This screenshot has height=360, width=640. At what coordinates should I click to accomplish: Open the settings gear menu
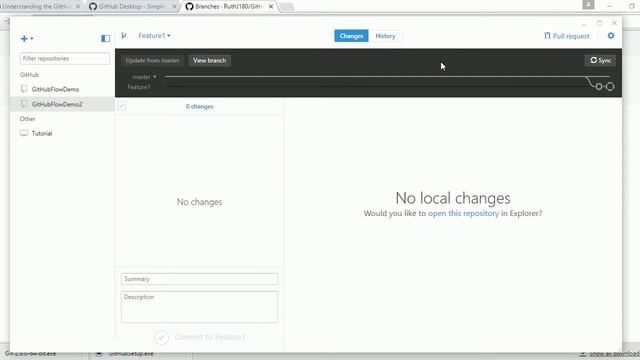(x=611, y=36)
